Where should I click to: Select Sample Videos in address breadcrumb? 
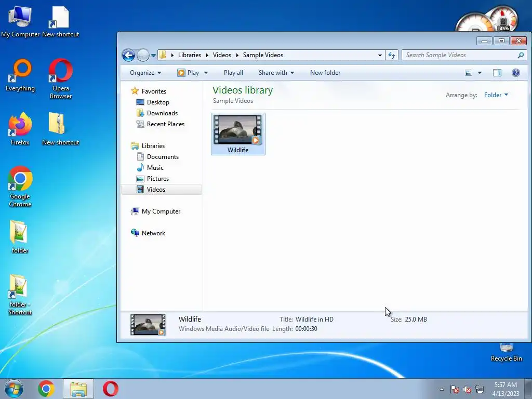(x=263, y=55)
